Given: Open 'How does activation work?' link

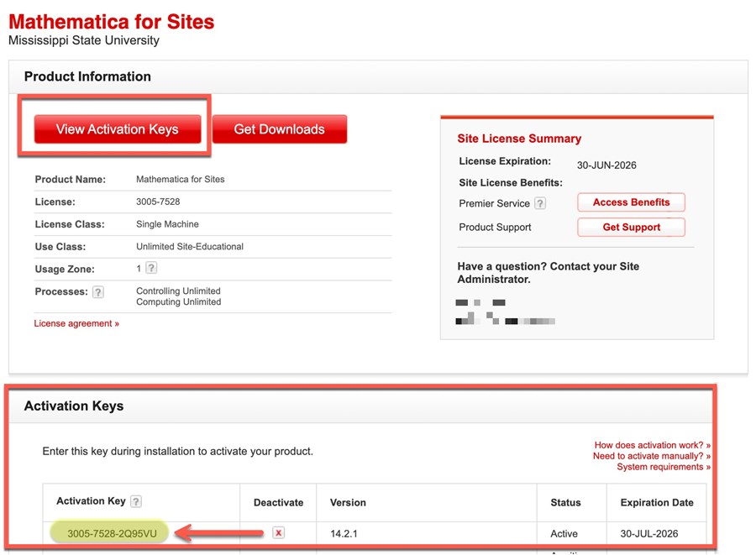Looking at the screenshot, I should click(653, 445).
